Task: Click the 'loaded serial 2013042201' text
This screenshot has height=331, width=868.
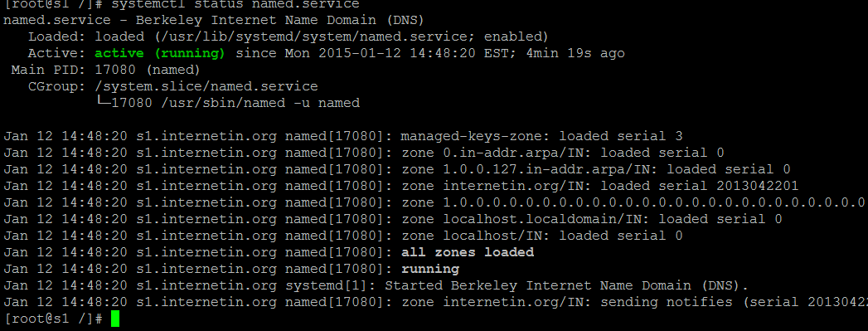Action: 700,186
